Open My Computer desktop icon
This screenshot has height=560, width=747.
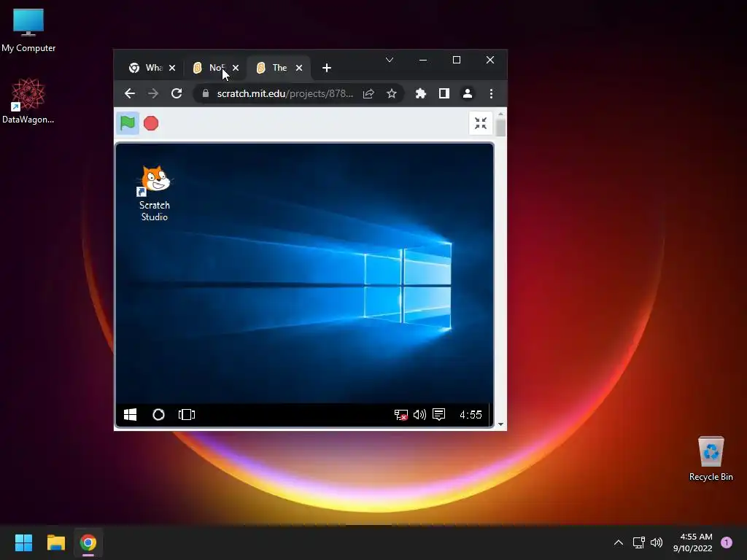click(x=28, y=29)
